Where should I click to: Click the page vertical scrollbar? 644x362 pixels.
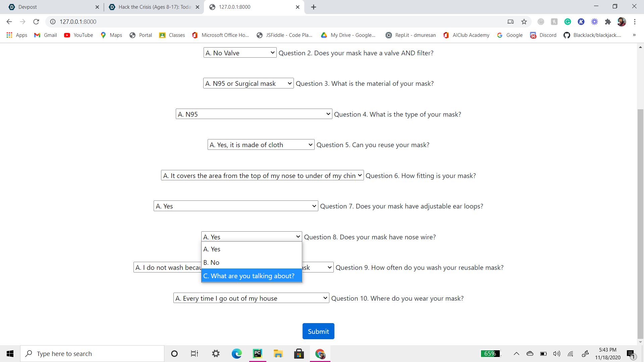pyautogui.click(x=640, y=221)
